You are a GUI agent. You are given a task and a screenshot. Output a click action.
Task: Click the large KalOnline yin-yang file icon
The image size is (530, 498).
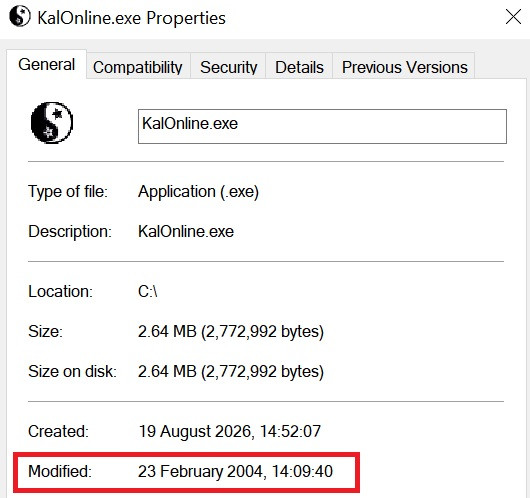(x=52, y=123)
